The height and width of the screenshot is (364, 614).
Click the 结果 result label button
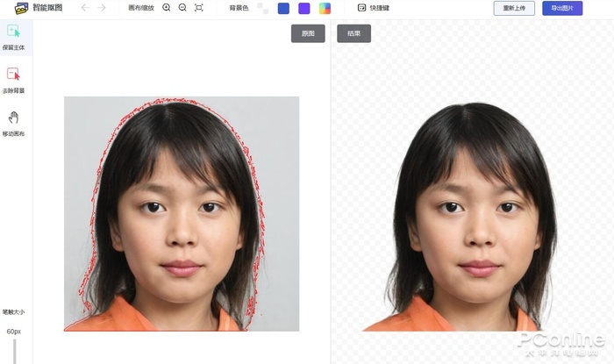point(354,33)
